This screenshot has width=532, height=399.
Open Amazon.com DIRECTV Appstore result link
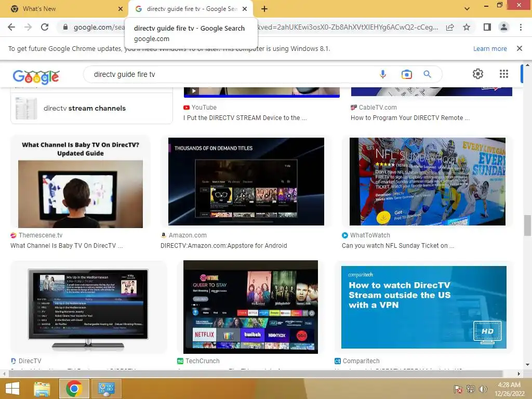[x=223, y=246]
